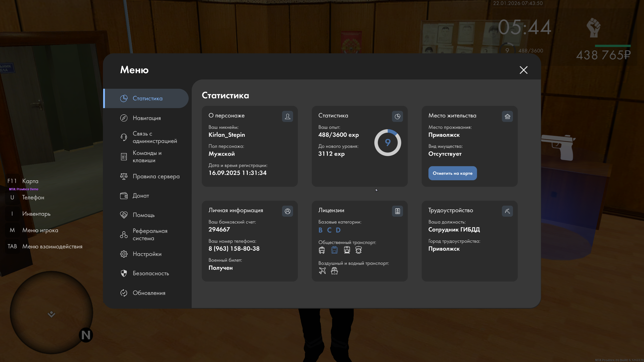The width and height of the screenshot is (644, 362).
Task: Click the highlighted blue trolleybus license icon
Action: pyautogui.click(x=334, y=250)
